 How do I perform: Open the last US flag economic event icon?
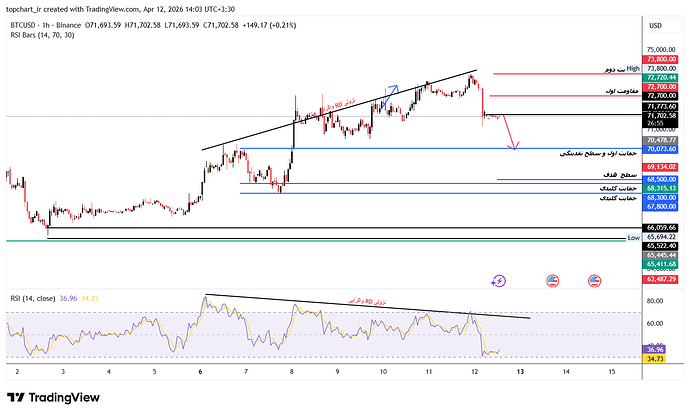click(x=595, y=281)
